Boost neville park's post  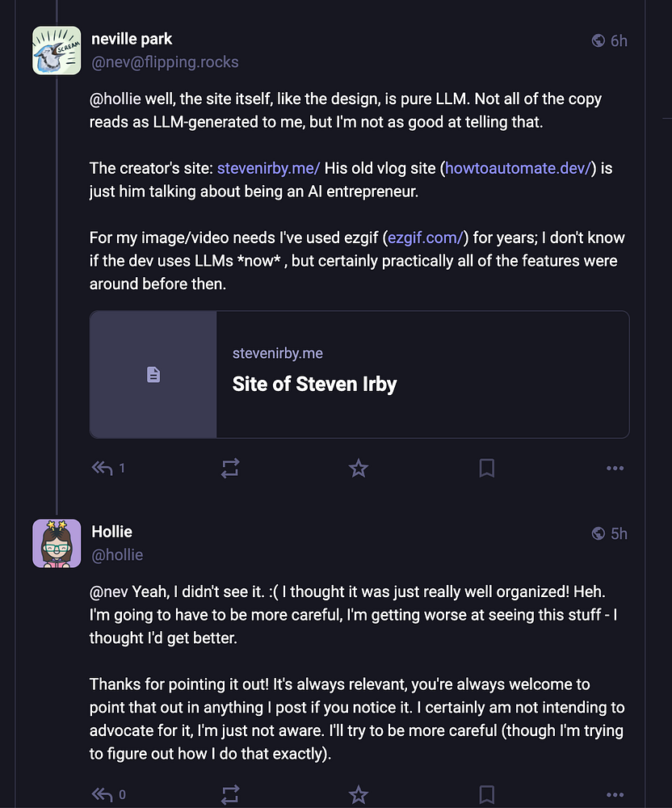(x=230, y=468)
